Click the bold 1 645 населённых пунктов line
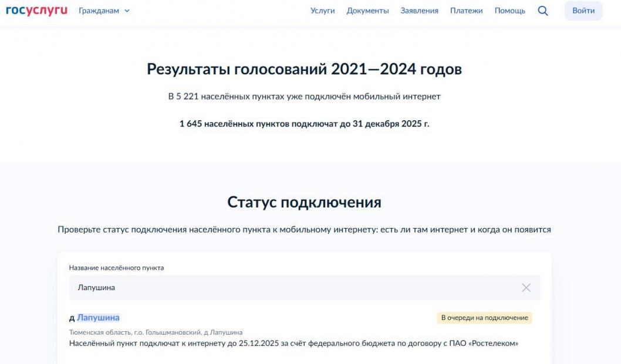 click(x=304, y=124)
